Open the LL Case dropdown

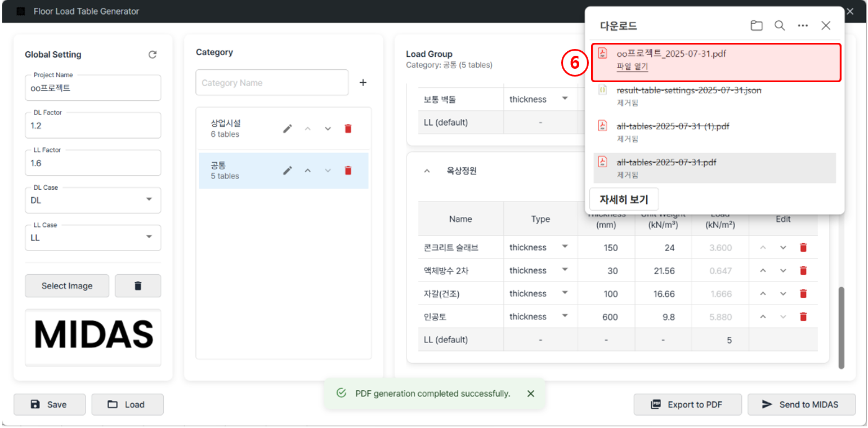coord(93,238)
